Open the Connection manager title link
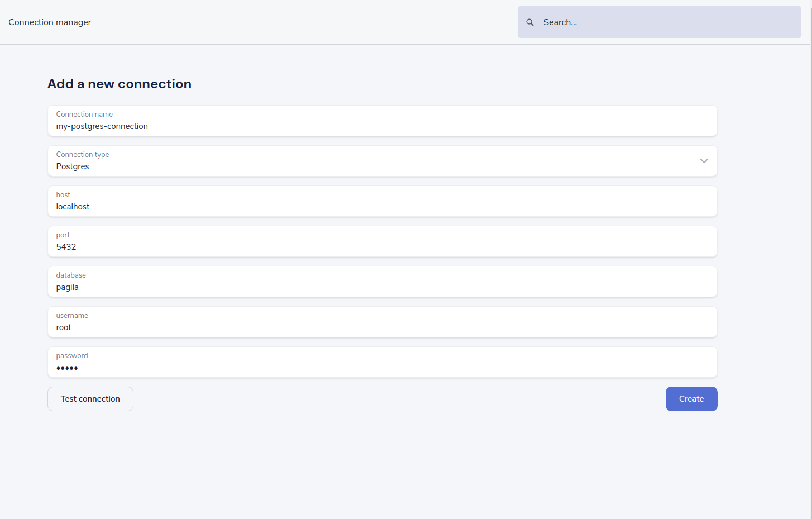The height and width of the screenshot is (519, 812). (50, 22)
